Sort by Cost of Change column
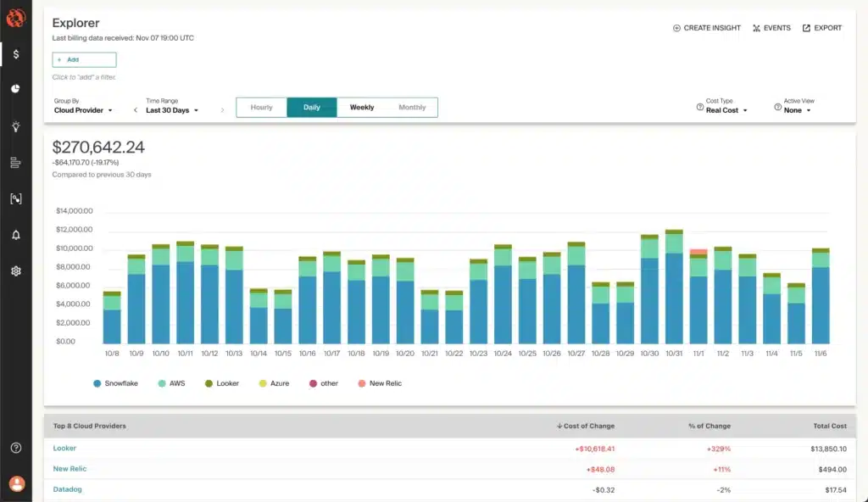The width and height of the screenshot is (868, 502). [x=585, y=426]
